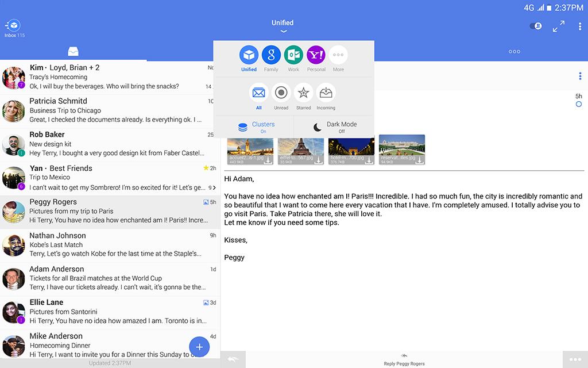Viewport: 588px width, 368px height.
Task: Tap Reply Peggy Rogers
Action: click(x=405, y=359)
